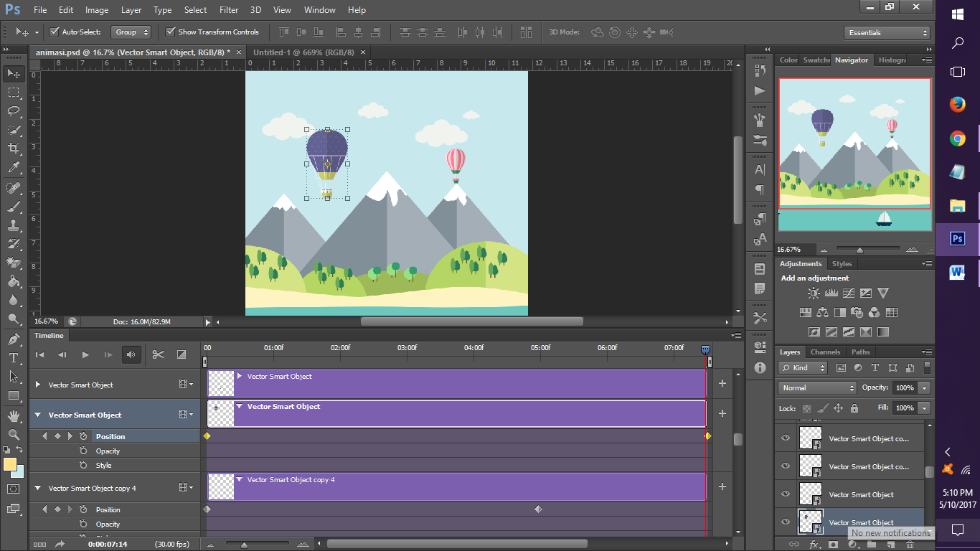Select the Horizontal Type tool
This screenshot has width=980, height=551.
(14, 357)
